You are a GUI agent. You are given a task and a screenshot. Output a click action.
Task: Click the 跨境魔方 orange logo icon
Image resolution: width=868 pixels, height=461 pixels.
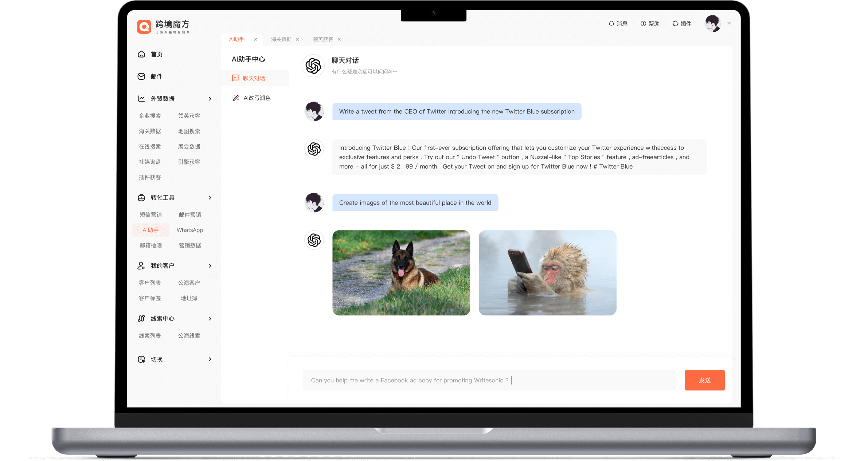[x=144, y=27]
